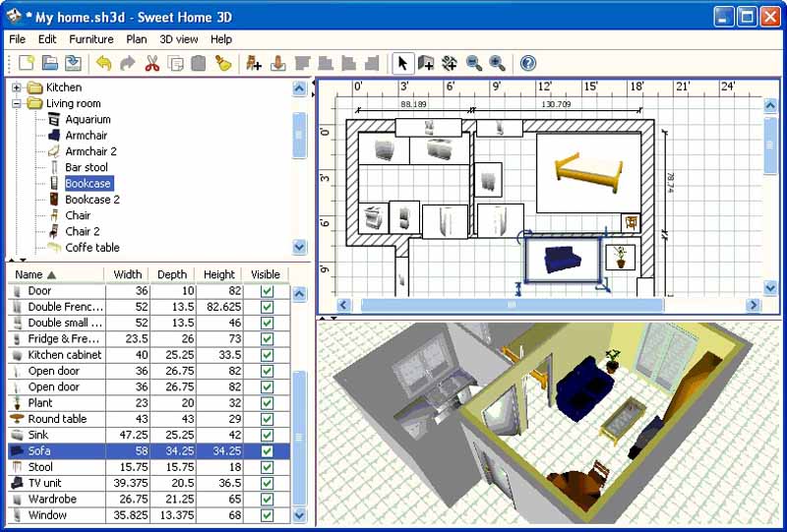Select the sofa in the 2D plan

(563, 260)
